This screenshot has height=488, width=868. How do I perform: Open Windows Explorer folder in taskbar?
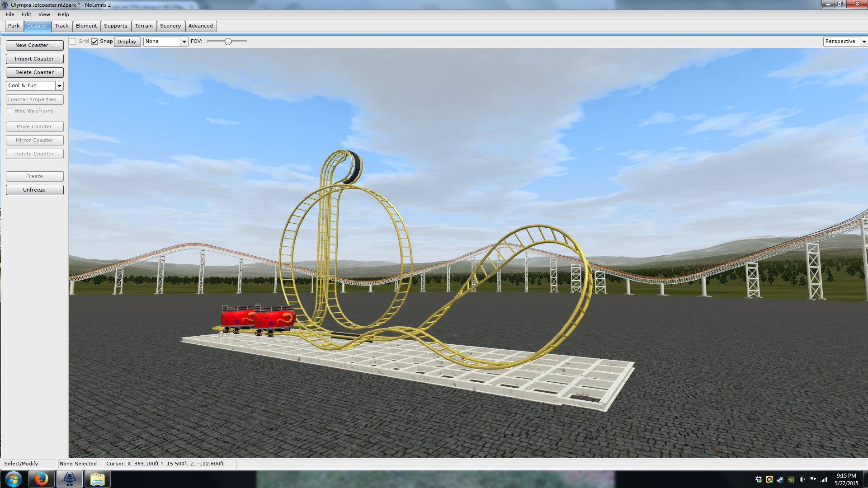(x=97, y=479)
